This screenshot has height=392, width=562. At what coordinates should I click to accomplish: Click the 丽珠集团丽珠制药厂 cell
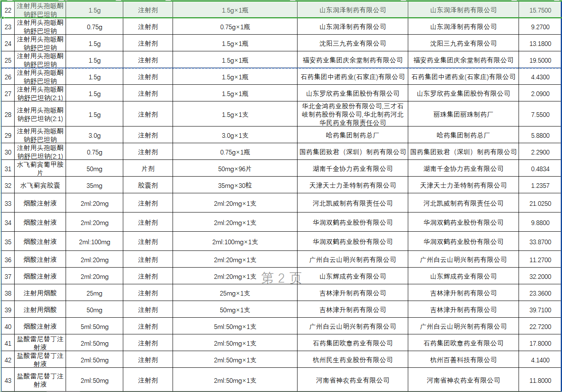(463, 114)
